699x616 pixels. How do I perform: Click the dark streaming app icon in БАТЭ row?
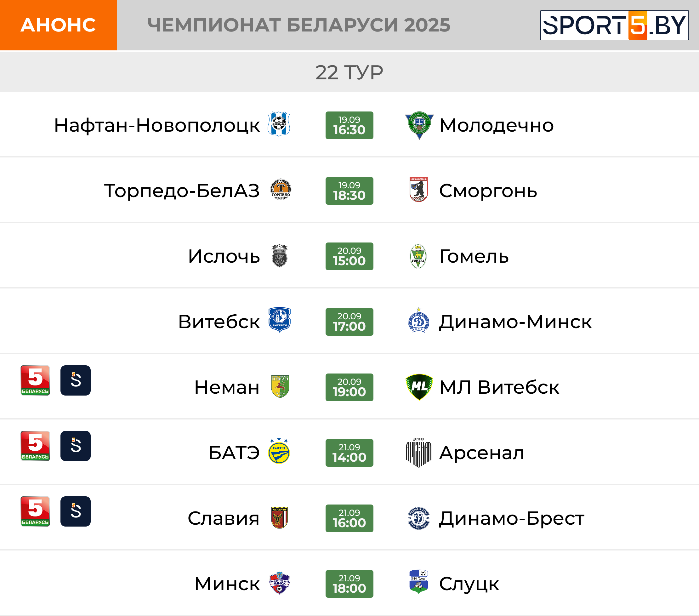click(76, 446)
